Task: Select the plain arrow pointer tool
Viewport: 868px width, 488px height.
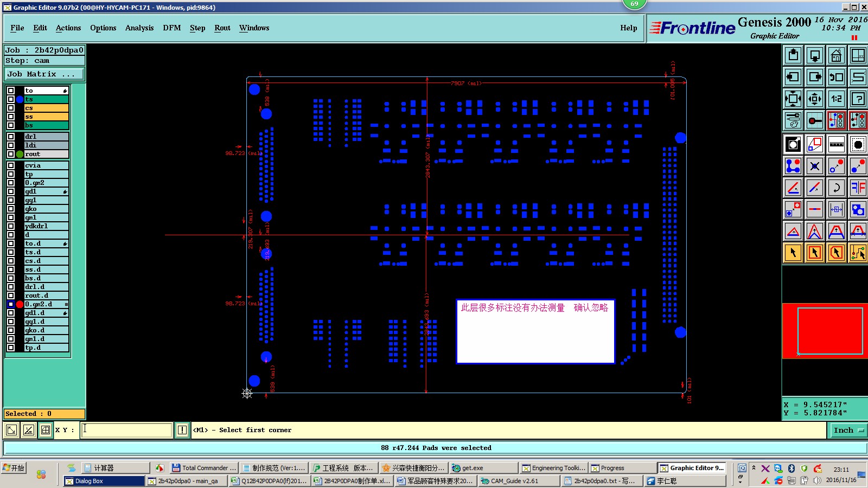Action: click(x=793, y=253)
